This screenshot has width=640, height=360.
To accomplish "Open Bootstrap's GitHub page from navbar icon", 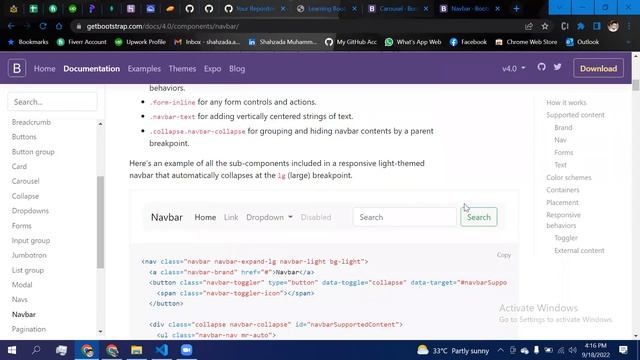I will coord(541,67).
